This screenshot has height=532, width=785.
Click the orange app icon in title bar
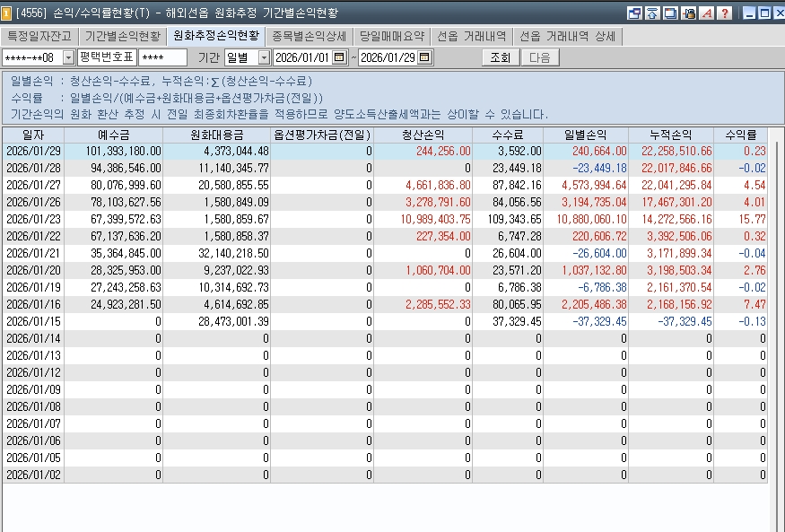[x=6, y=13]
